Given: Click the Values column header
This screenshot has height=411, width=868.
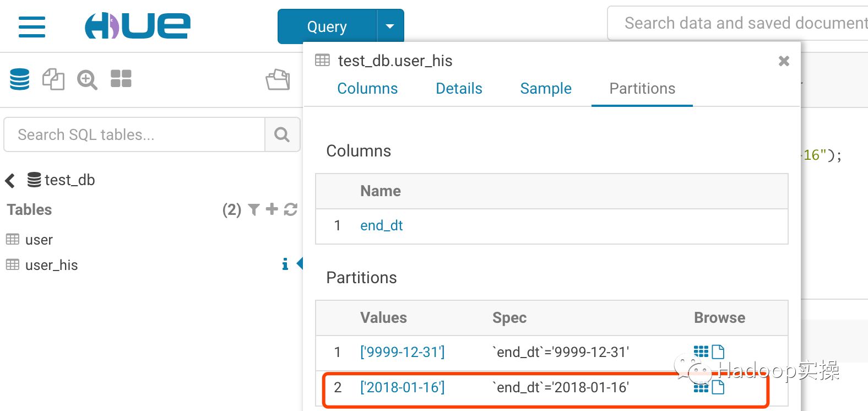Looking at the screenshot, I should point(384,318).
